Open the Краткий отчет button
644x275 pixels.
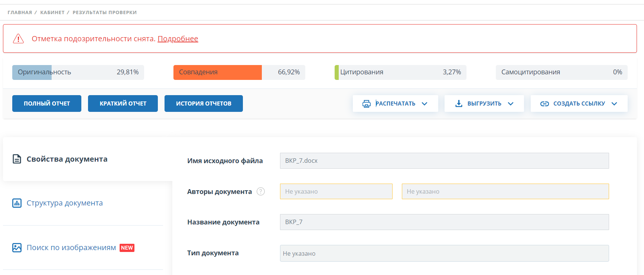pyautogui.click(x=123, y=103)
